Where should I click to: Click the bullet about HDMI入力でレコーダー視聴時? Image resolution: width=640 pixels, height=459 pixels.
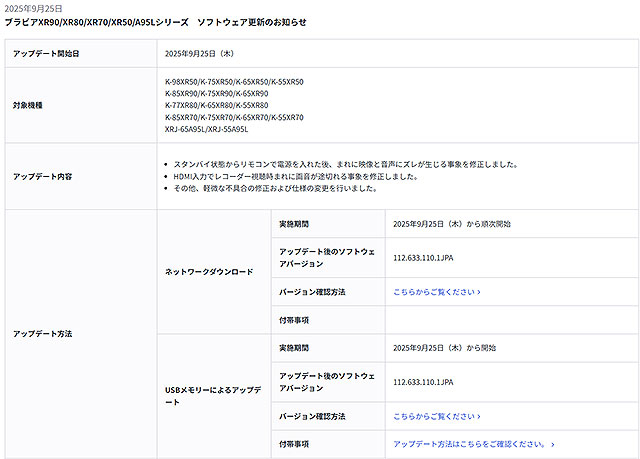(296, 177)
